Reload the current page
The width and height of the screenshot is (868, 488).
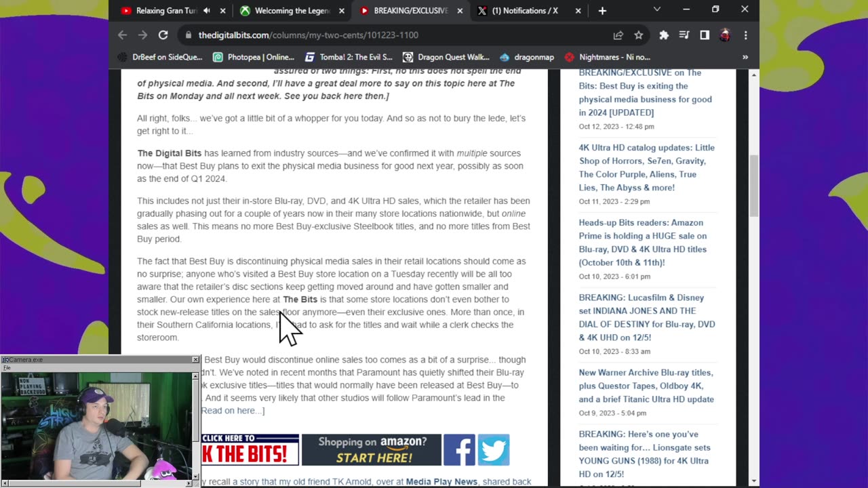pyautogui.click(x=163, y=35)
